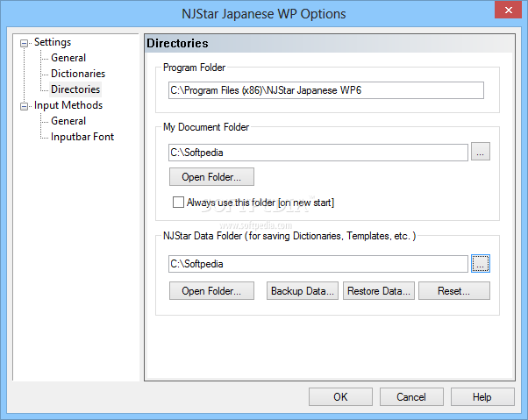
Task: Collapse the Input Methods tree node
Action: coord(24,106)
